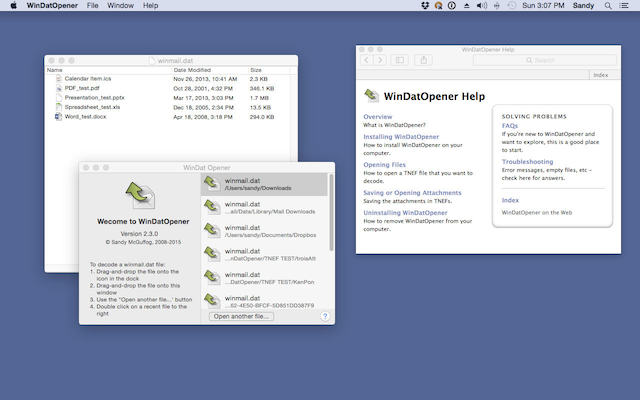Click the arrow icon beside Mail Downloads entry
This screenshot has width=640, height=400.
(x=212, y=207)
